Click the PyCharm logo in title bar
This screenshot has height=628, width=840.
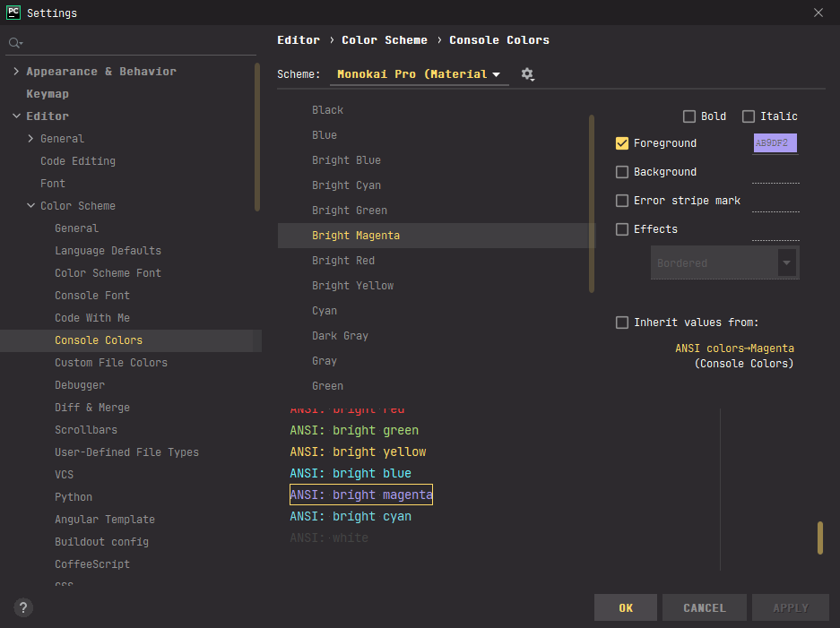13,13
